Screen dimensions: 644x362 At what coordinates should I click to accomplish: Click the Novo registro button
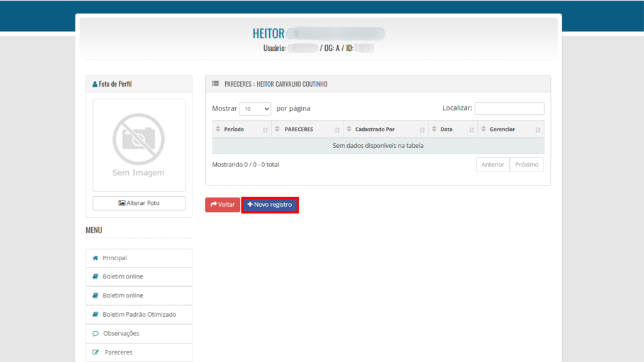pyautogui.click(x=270, y=205)
